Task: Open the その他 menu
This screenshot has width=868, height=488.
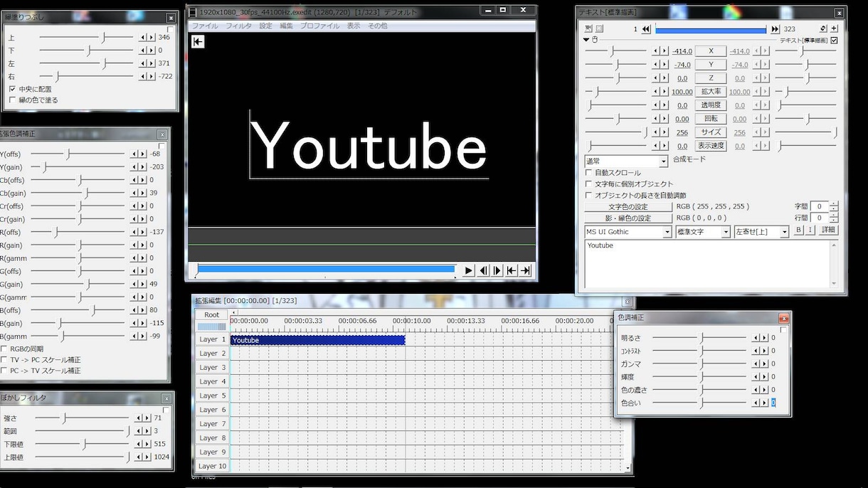Action: coord(378,26)
